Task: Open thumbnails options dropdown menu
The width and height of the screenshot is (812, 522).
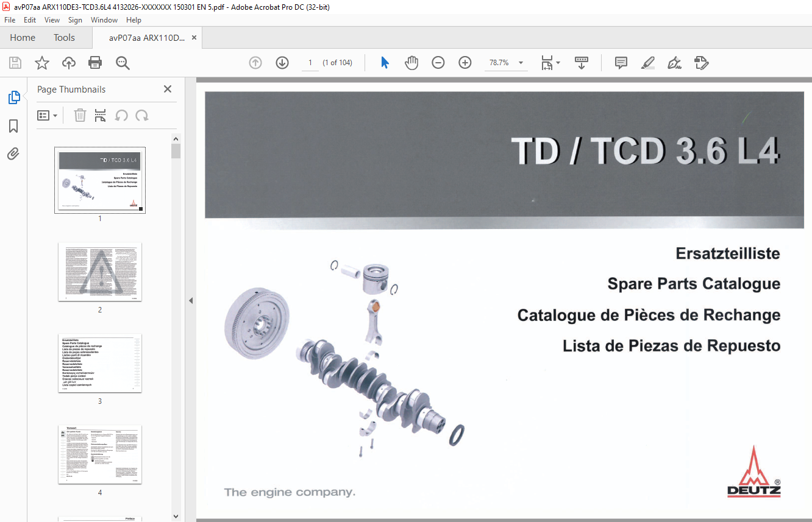Action: click(48, 115)
